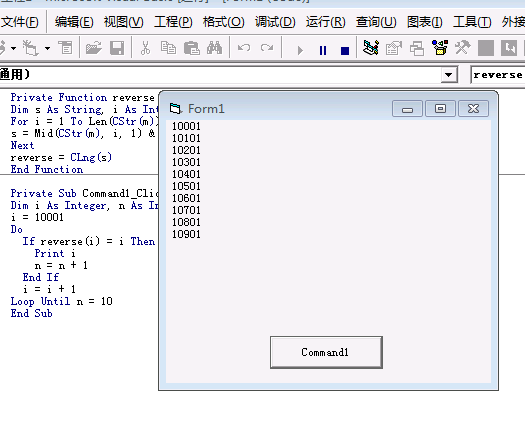The image size is (525, 427).
Task: Open the Object Browser icon
Action: pyautogui.click(x=440, y=48)
